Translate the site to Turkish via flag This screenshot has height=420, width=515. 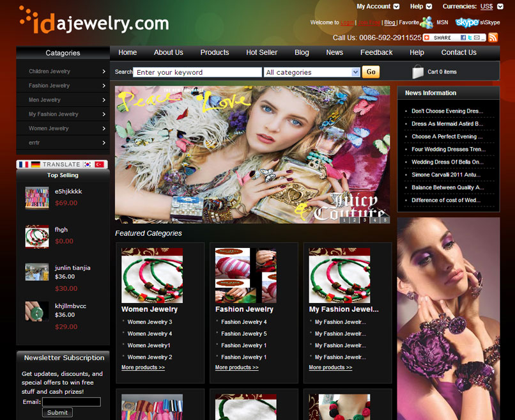pyautogui.click(x=99, y=164)
